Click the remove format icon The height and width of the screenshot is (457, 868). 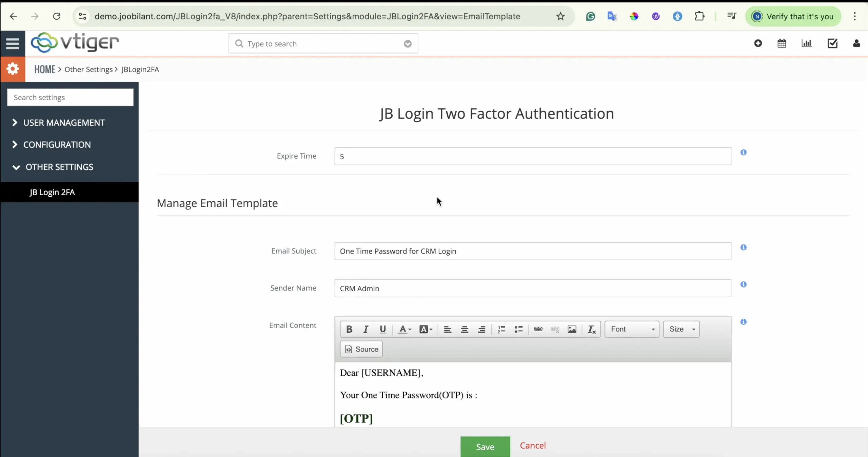click(592, 329)
